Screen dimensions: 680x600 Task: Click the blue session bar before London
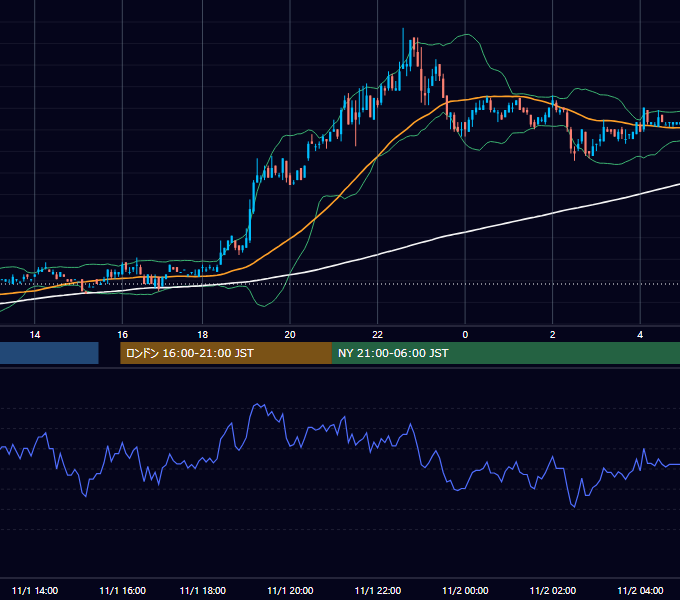click(49, 353)
